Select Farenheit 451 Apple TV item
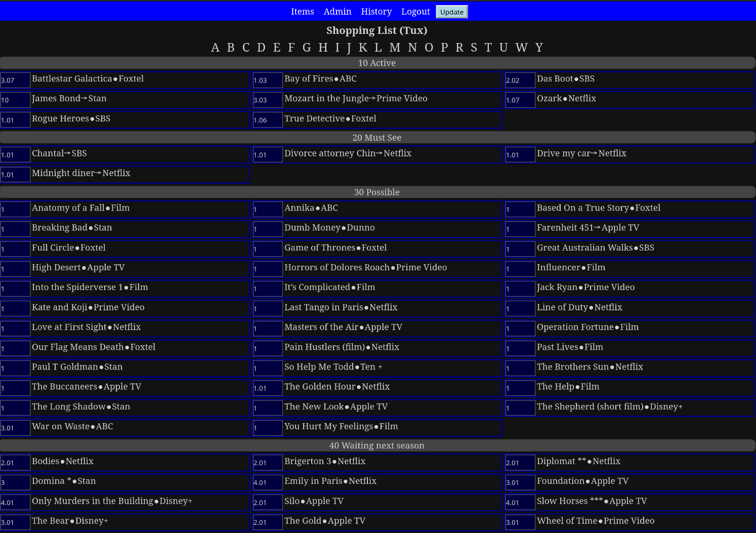 pos(588,228)
